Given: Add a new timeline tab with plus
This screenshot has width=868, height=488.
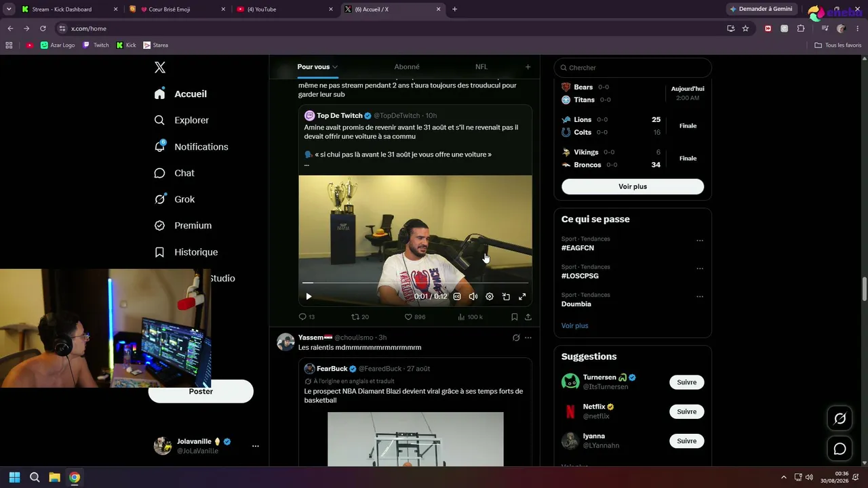Looking at the screenshot, I should click(528, 67).
